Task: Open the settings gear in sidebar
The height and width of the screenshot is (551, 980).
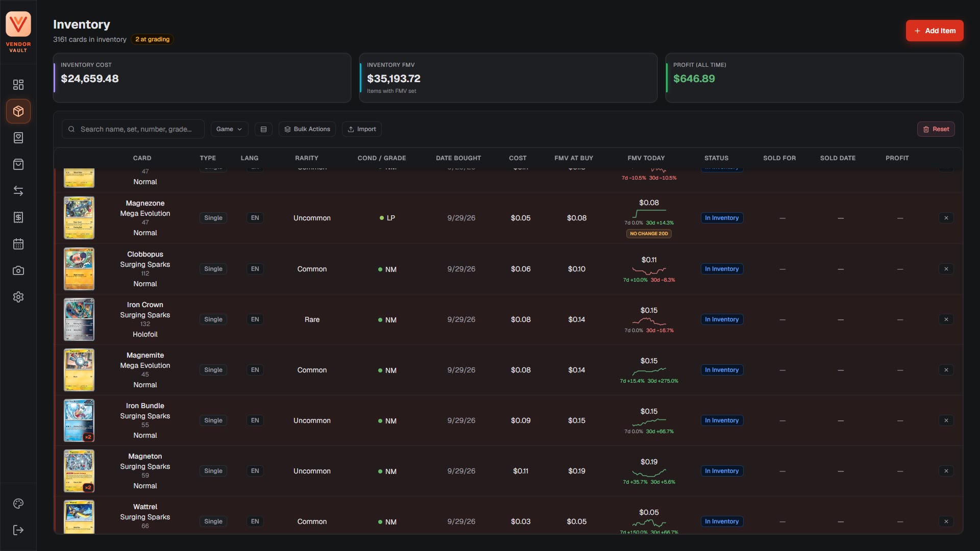Action: click(18, 297)
